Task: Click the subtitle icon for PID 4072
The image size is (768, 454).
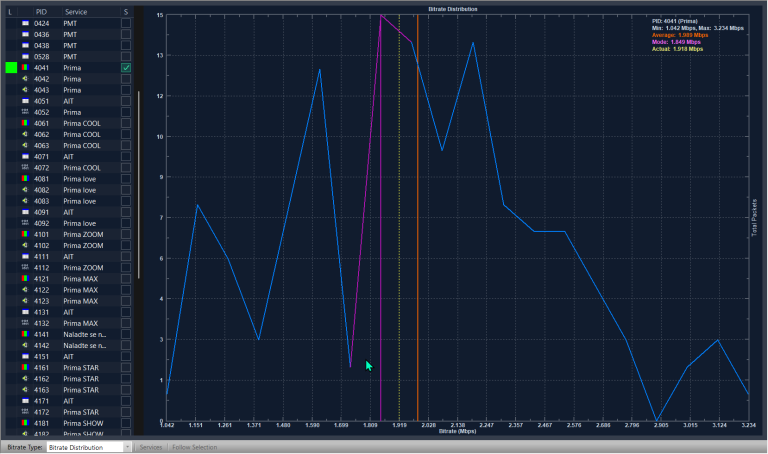Action: click(x=25, y=167)
